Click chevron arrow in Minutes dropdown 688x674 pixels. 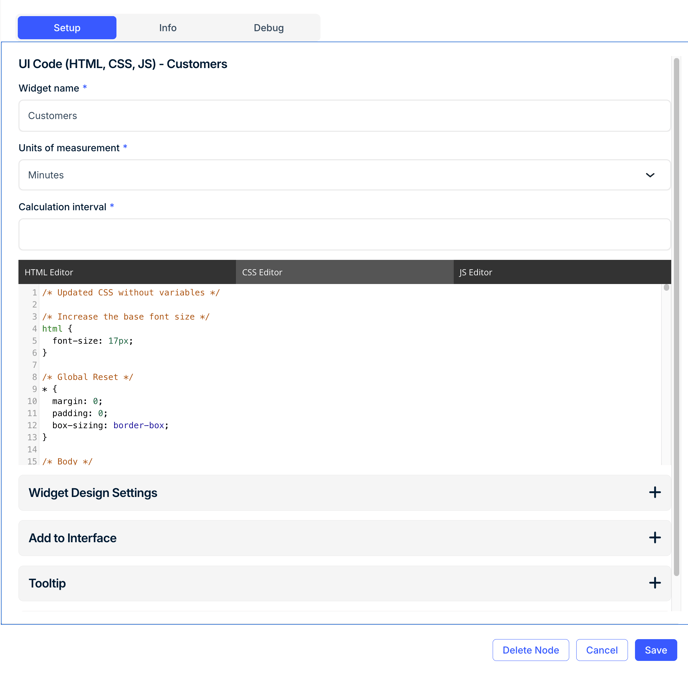pos(650,175)
